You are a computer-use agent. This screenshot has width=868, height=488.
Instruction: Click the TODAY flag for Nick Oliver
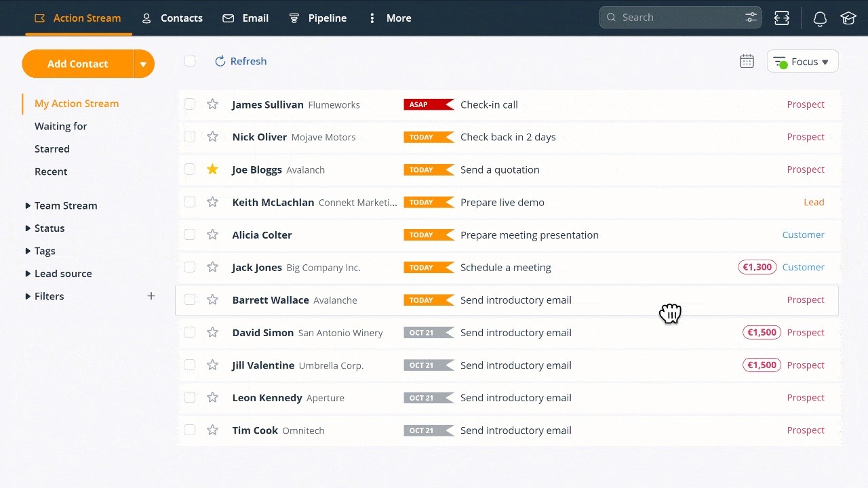429,137
